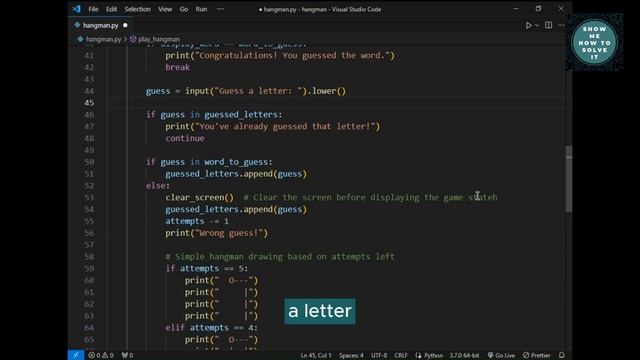Change the UTF-8 file encoding
This screenshot has width=640, height=360.
tap(379, 356)
